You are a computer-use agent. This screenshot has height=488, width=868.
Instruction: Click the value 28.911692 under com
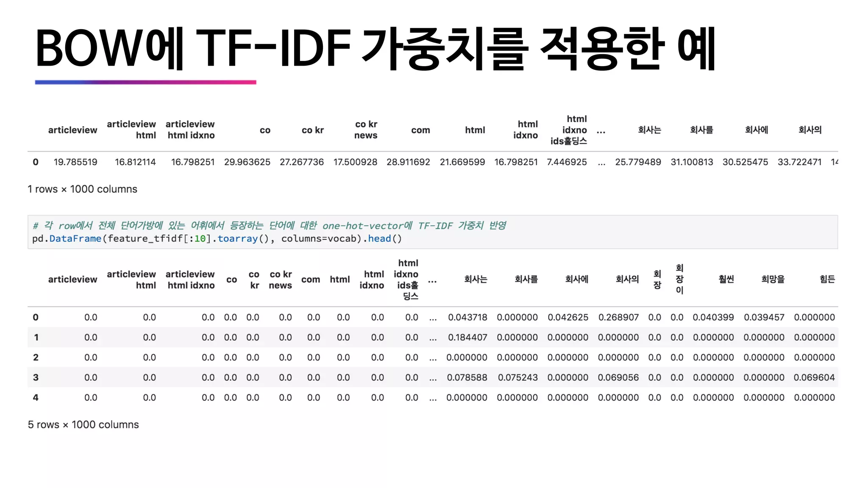click(x=408, y=162)
